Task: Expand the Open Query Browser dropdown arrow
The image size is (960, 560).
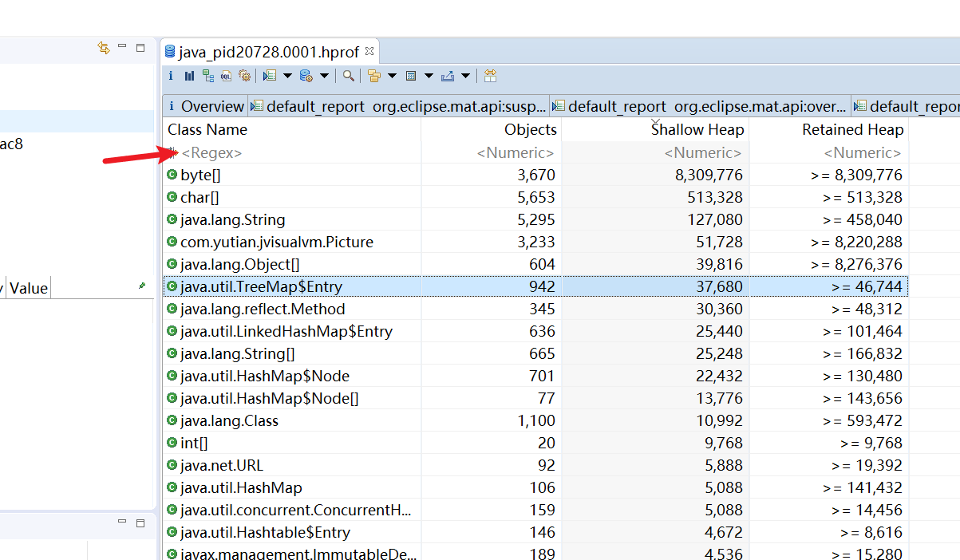Action: coord(325,76)
